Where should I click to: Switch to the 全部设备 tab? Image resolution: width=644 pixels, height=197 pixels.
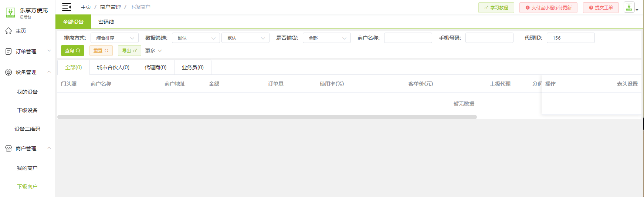73,22
